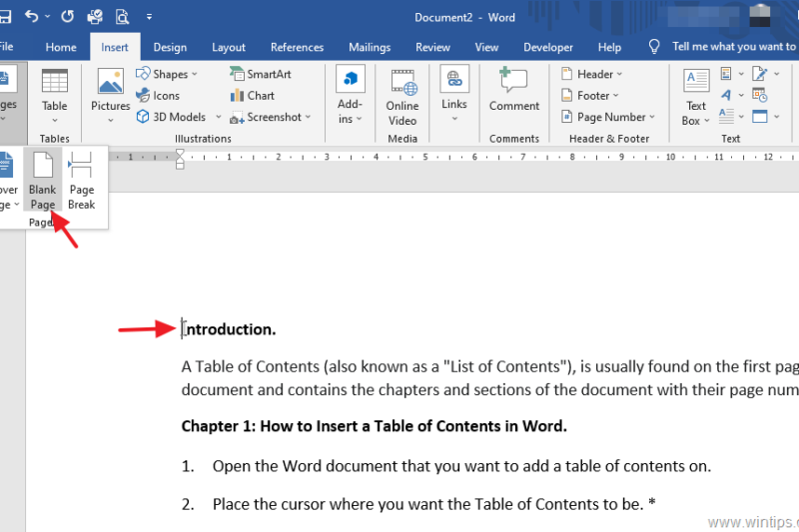This screenshot has width=799, height=532.
Task: Insert a Chart
Action: [253, 95]
